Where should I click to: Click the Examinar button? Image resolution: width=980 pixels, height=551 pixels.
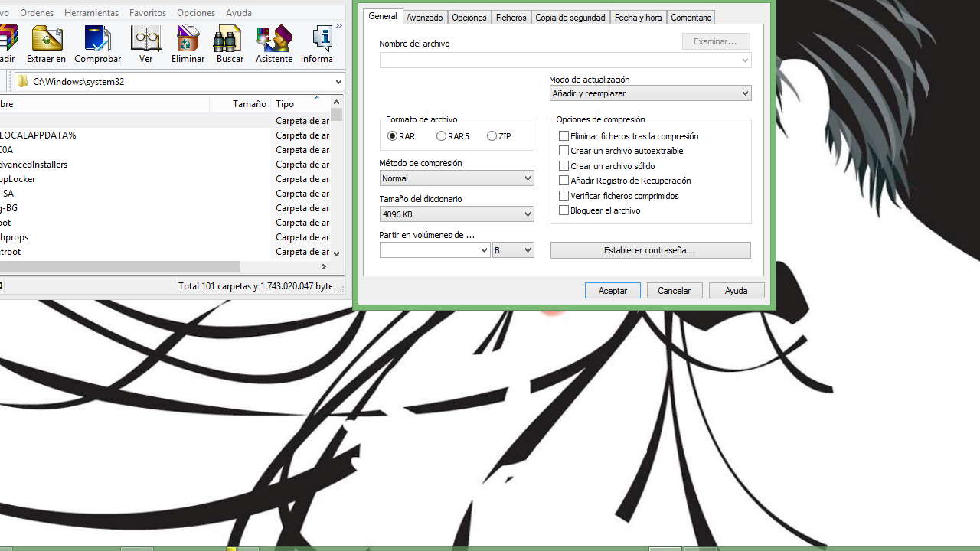point(716,41)
